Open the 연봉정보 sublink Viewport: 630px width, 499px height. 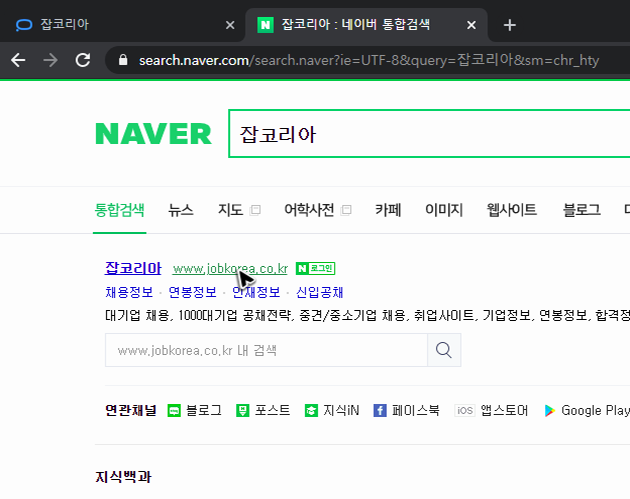(x=192, y=292)
